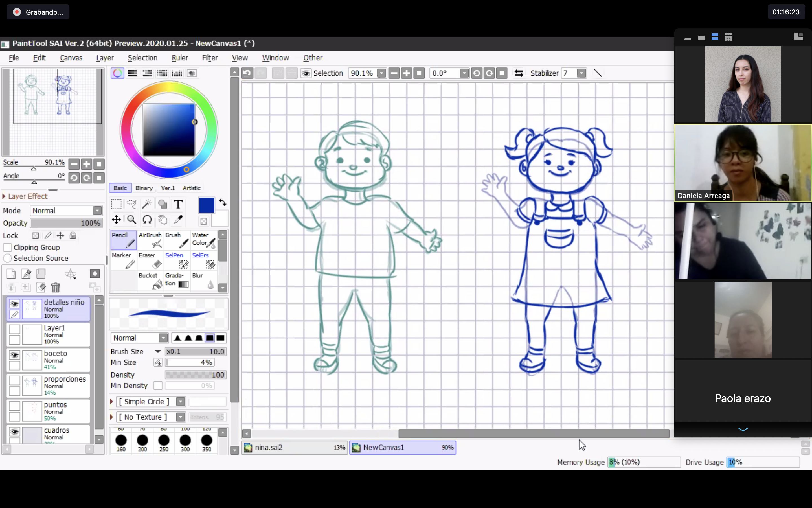
Task: Select the AirBrush tool
Action: (x=150, y=240)
